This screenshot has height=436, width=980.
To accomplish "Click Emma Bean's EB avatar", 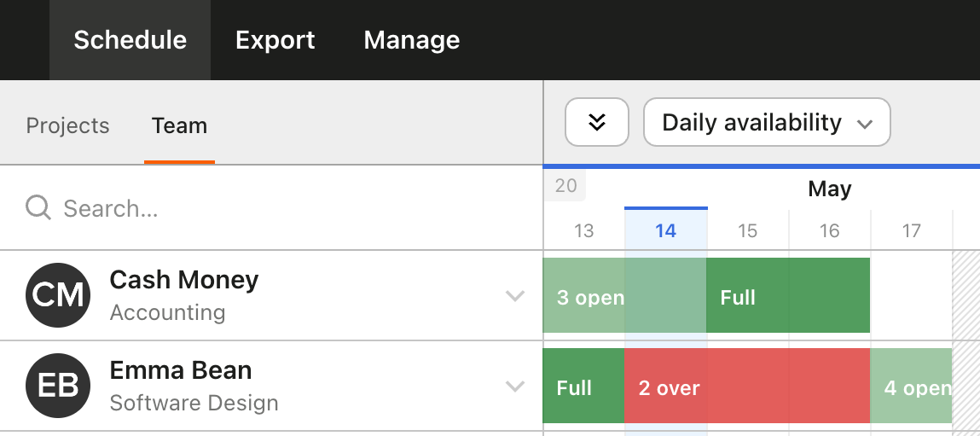I will coord(58,386).
